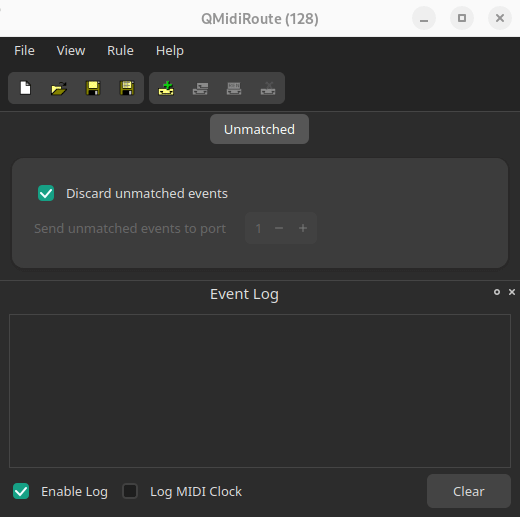
Task: Open the Rule menu
Action: pos(120,51)
